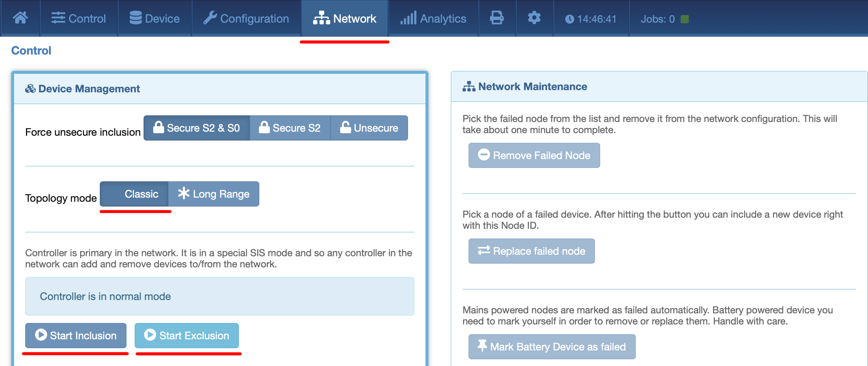
Task: Click the 'Control' page heading
Action: coord(31,50)
